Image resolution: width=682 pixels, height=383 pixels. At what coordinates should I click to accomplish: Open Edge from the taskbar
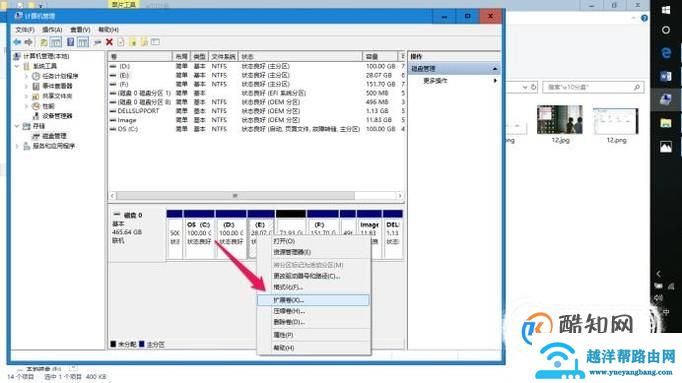[x=666, y=53]
